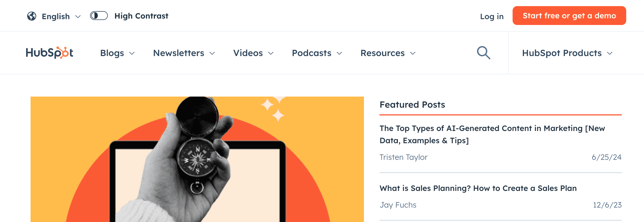Screen dimensions: 644x222
Task: Open the AI-Generated Content featured post
Action: coord(492,134)
